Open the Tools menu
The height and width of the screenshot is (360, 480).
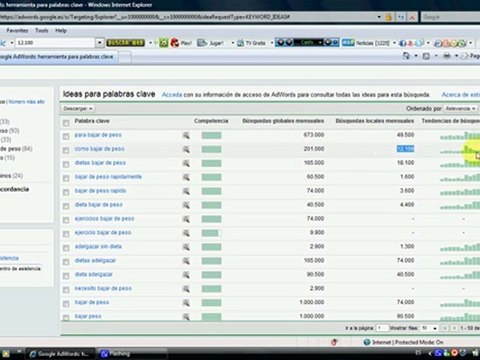click(x=42, y=30)
